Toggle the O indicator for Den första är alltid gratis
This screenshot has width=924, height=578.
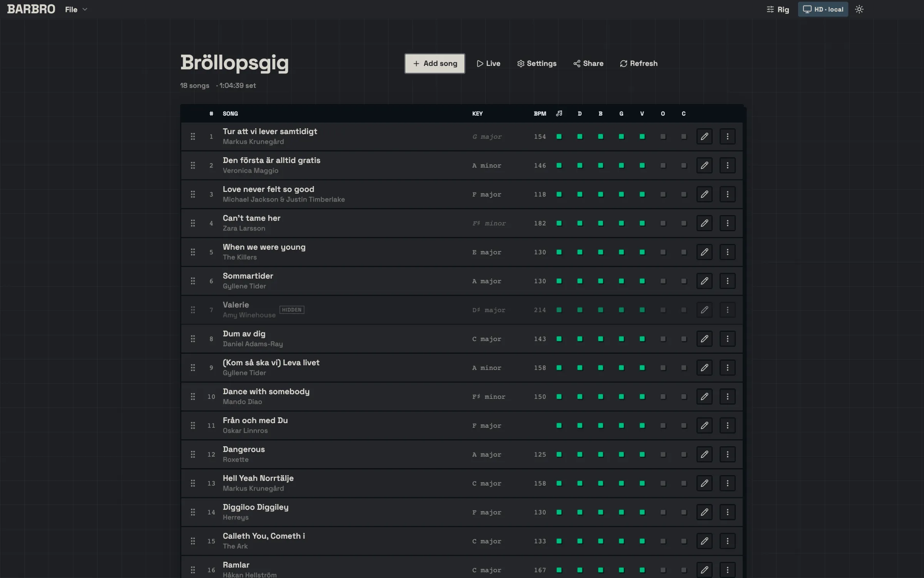tap(663, 165)
